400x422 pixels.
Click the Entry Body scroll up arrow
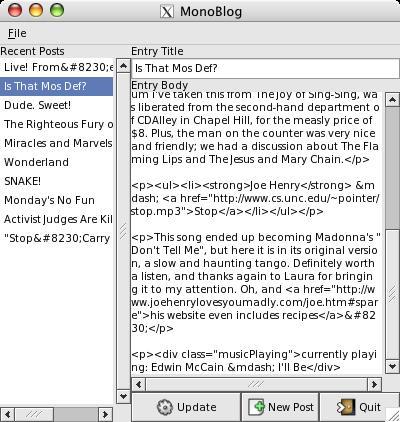pos(392,99)
